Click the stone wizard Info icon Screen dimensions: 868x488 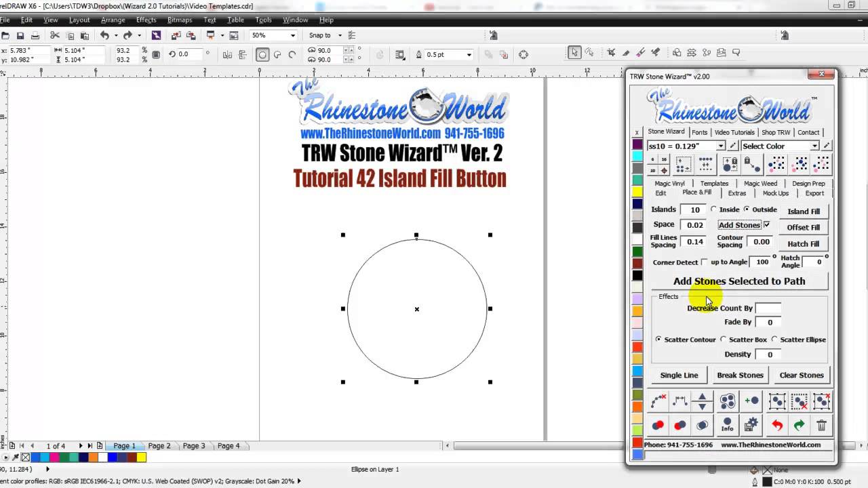[x=727, y=425]
